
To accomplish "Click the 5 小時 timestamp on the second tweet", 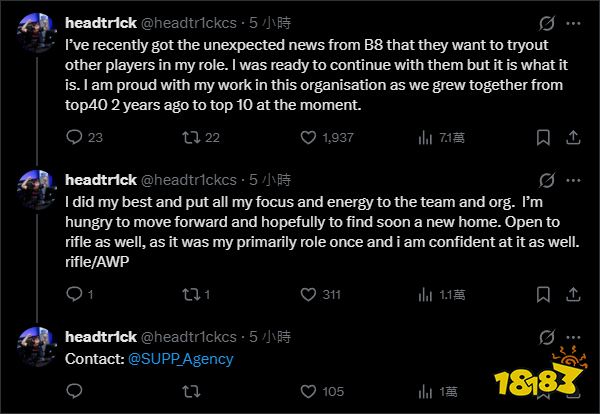I will point(270,180).
